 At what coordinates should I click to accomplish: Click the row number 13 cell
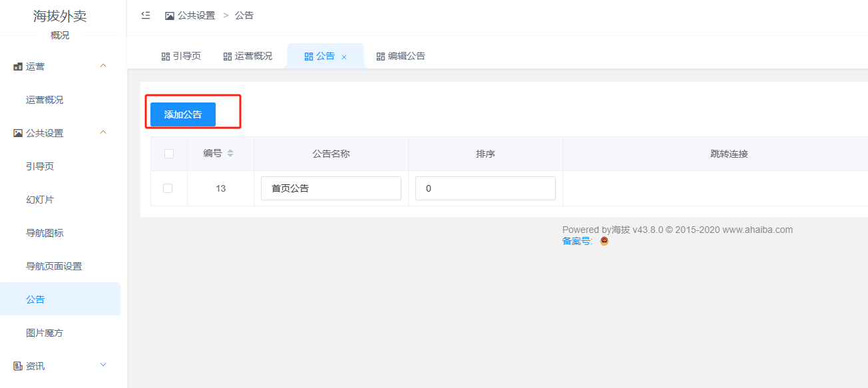(x=221, y=188)
